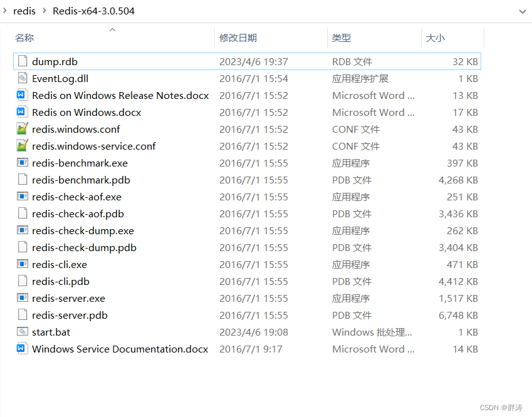
Task: Select the file name start.bat
Action: 51,332
